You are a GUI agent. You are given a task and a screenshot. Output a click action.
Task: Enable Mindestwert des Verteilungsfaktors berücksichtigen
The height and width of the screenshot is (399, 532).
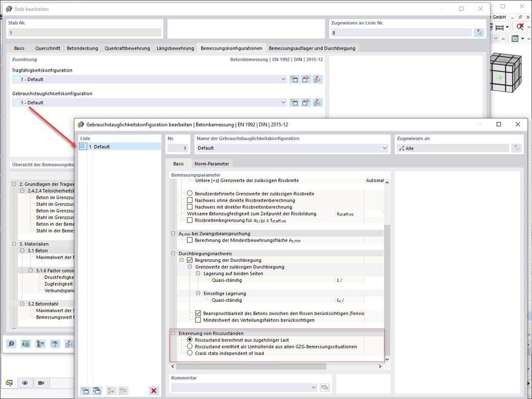point(198,320)
